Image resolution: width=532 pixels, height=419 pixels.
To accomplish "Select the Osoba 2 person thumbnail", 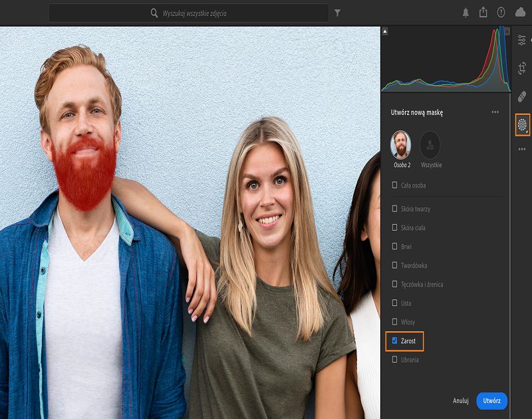I will (401, 145).
